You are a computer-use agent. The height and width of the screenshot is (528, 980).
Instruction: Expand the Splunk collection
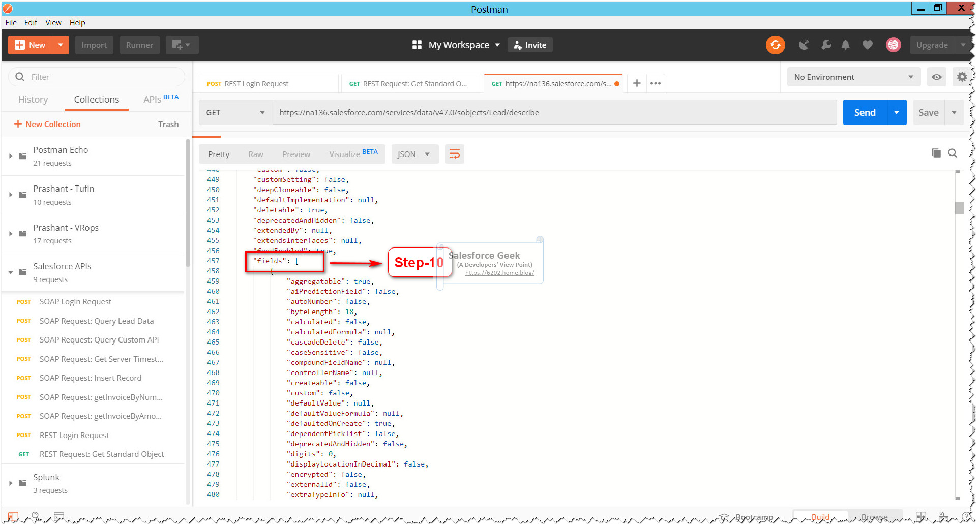(x=10, y=483)
